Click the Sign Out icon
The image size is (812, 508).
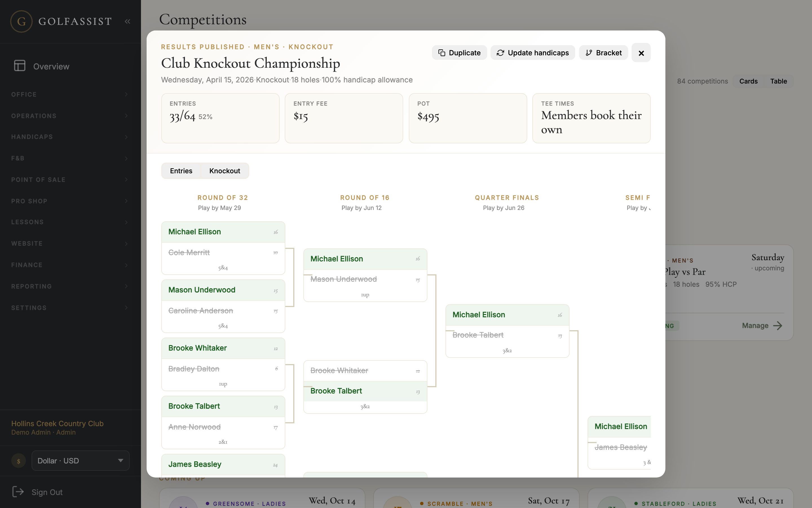click(x=18, y=492)
